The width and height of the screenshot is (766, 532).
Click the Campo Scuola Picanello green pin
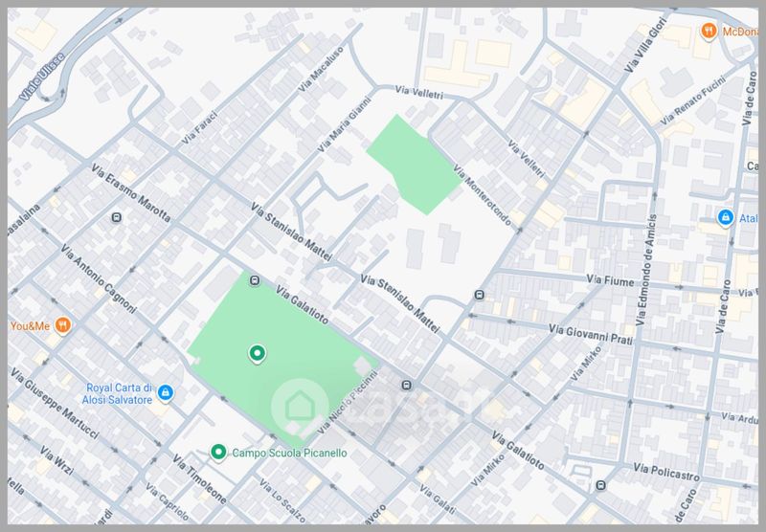pos(218,453)
